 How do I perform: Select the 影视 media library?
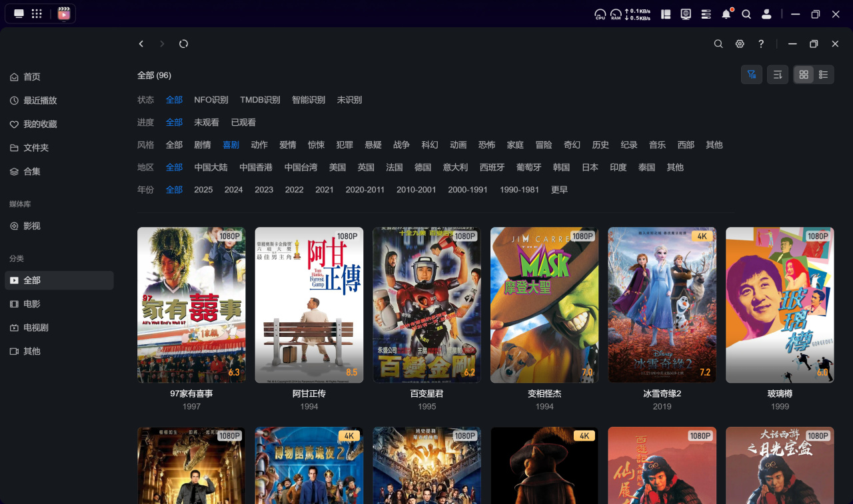(x=59, y=226)
